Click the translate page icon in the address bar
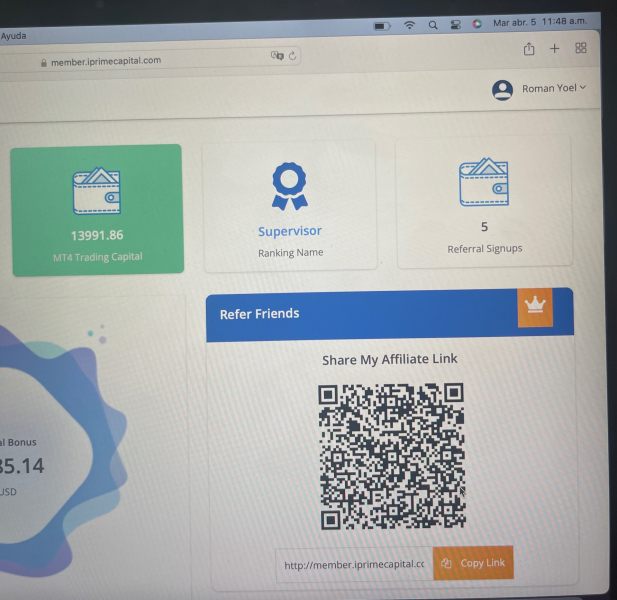Image resolution: width=617 pixels, height=600 pixels. pos(277,55)
